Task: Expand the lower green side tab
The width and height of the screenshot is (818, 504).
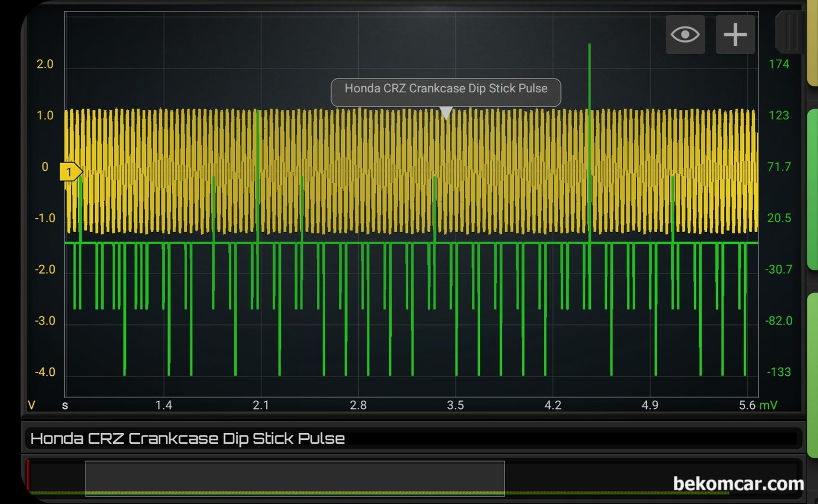Action: [812, 376]
